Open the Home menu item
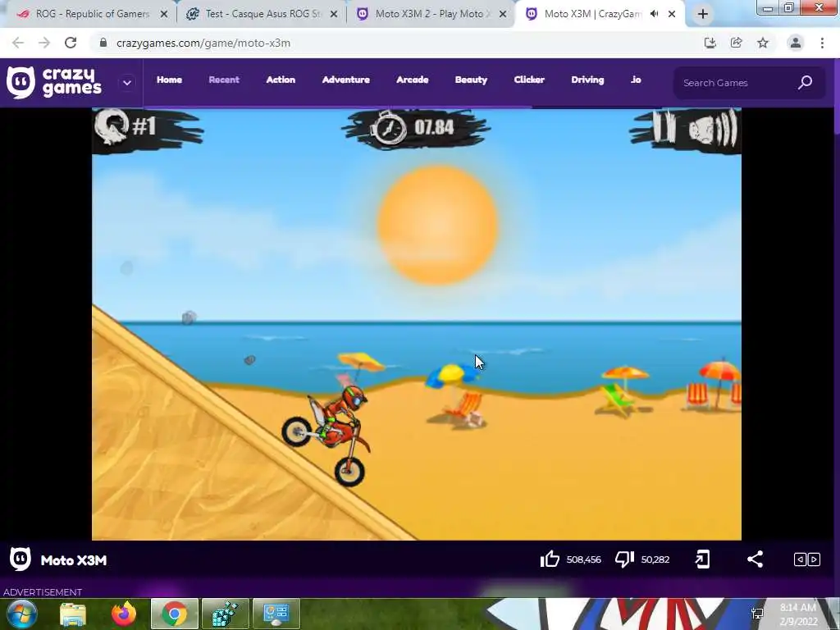The width and height of the screenshot is (840, 630). point(169,80)
